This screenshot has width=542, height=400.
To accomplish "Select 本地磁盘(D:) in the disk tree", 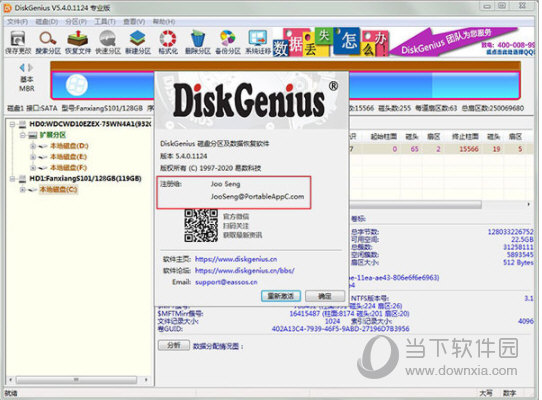I will point(69,146).
